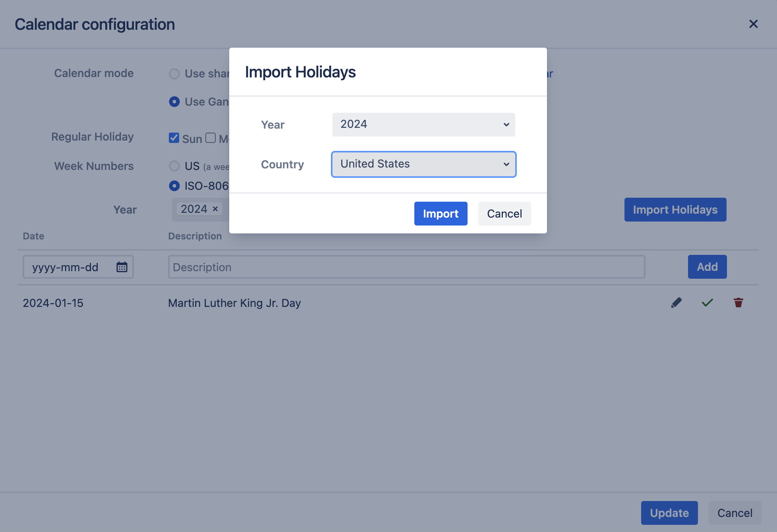Viewport: 777px width, 532px height.
Task: Toggle the Sun regular holiday checkbox
Action: point(174,138)
